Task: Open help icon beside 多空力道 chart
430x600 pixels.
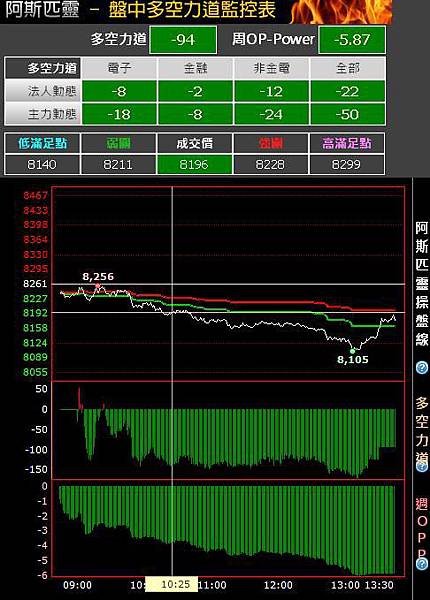Action: click(x=422, y=466)
